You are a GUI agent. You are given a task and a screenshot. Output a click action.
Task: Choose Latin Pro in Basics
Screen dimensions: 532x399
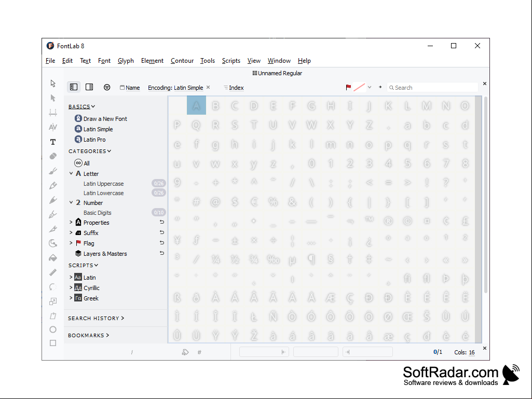90,140
